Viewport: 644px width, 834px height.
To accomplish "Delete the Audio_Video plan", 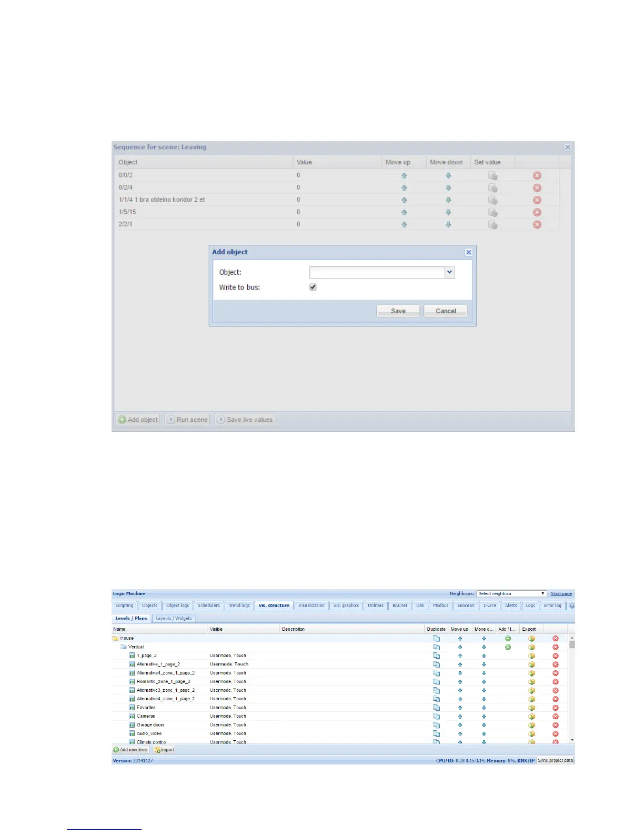I will [555, 734].
